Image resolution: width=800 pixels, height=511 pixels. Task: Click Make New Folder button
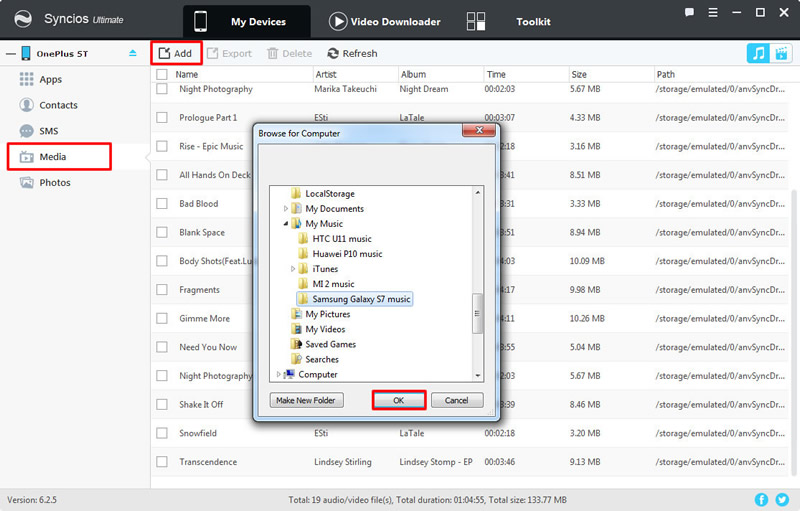(x=306, y=400)
